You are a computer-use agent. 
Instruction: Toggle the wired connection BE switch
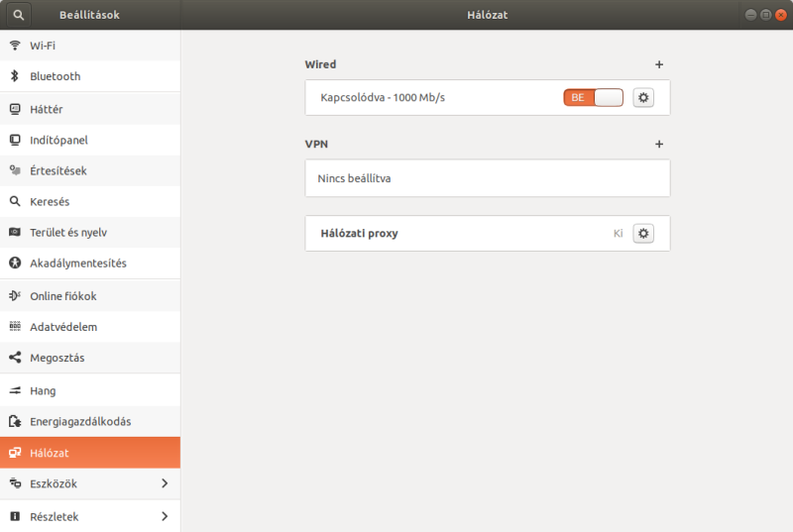pyautogui.click(x=593, y=97)
